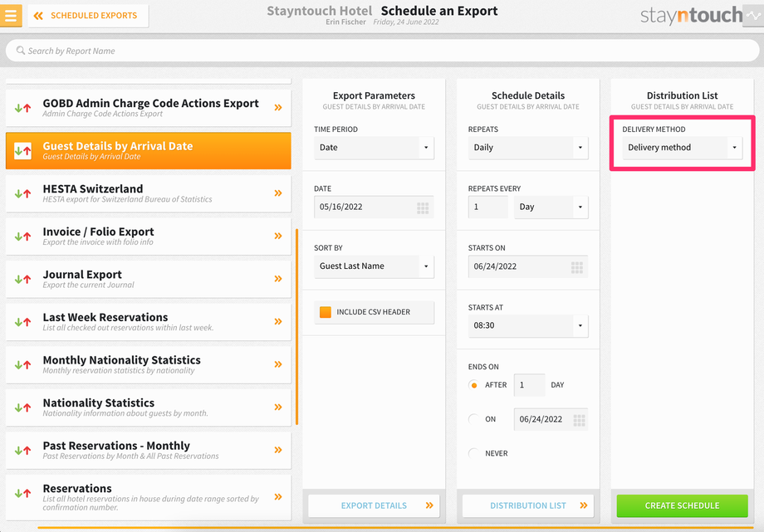Image resolution: width=764 pixels, height=532 pixels.
Task: Click Last Week Reservations arrows icon
Action: (23, 322)
